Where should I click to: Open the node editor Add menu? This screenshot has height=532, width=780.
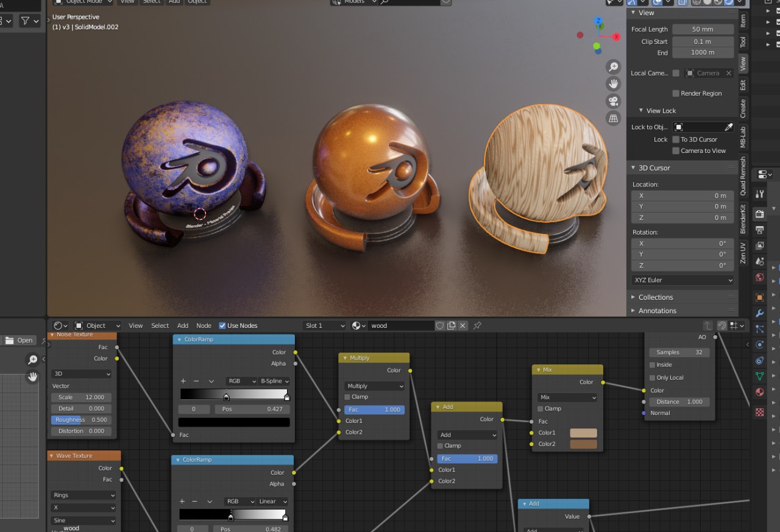click(183, 325)
